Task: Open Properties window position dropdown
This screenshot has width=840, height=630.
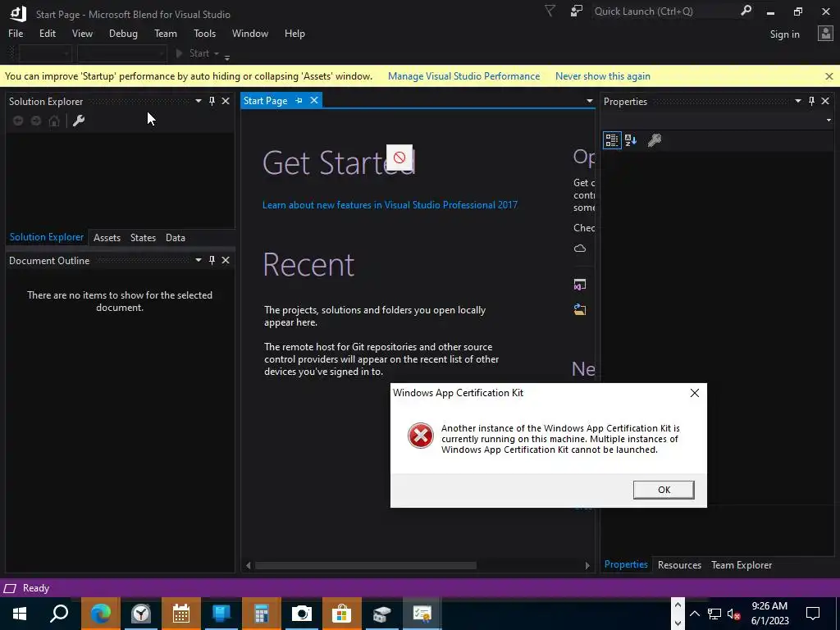Action: coord(797,101)
